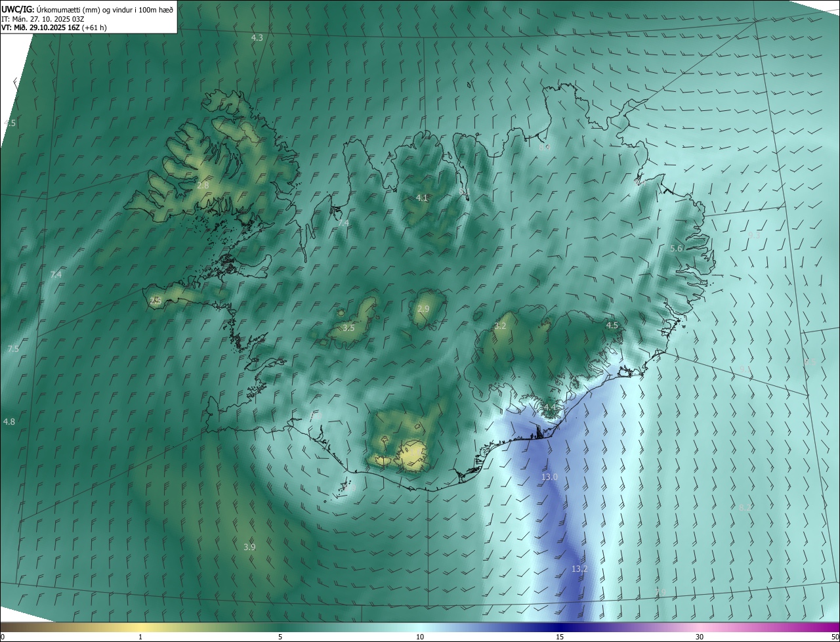Click the 2.8 value over the Westfjords
The image size is (840, 642).
tap(203, 186)
